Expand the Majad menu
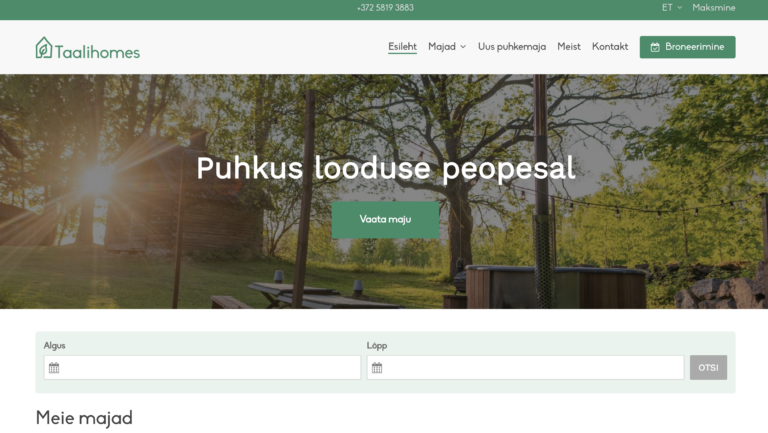 tap(441, 47)
